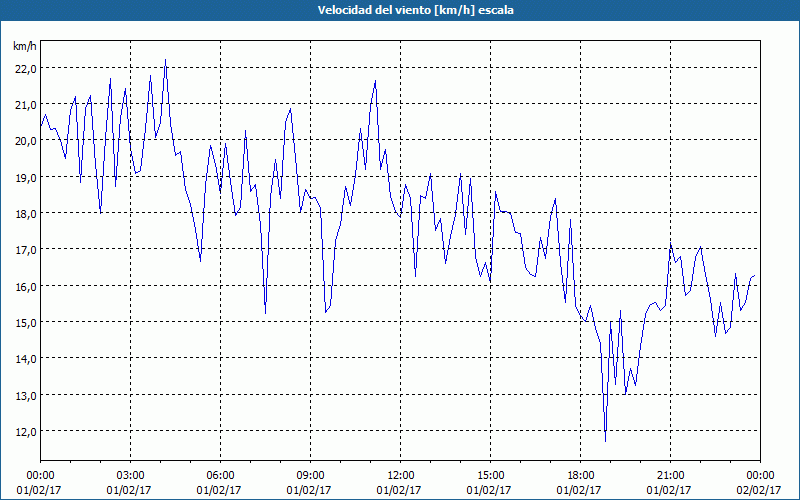Click the 02/02/17 date label
Image resolution: width=800 pixels, height=500 pixels.
pos(759,490)
